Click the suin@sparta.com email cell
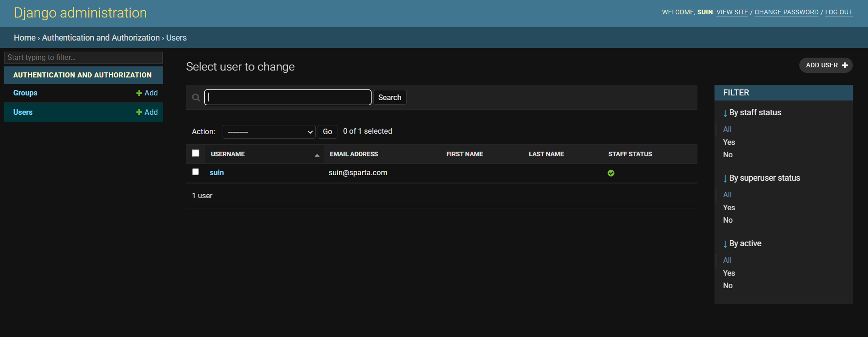868x337 pixels. tap(358, 173)
